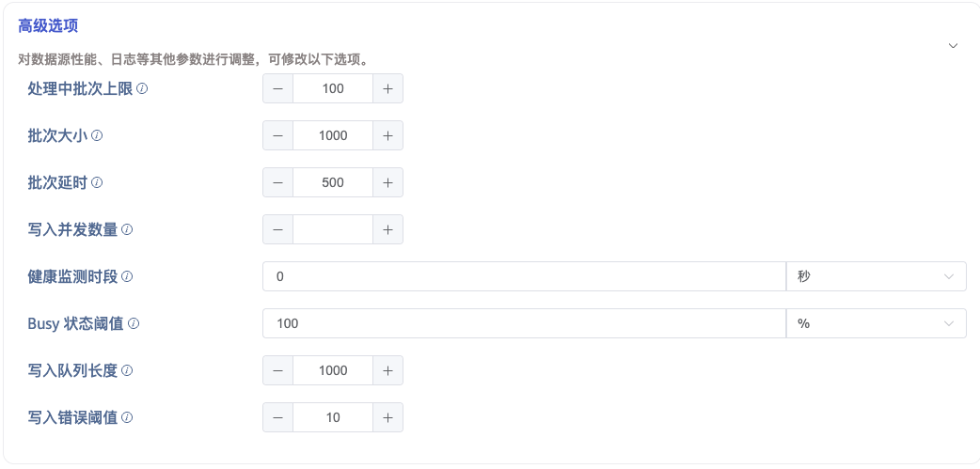Collapse the 高级选项 section chevron

pyautogui.click(x=953, y=45)
